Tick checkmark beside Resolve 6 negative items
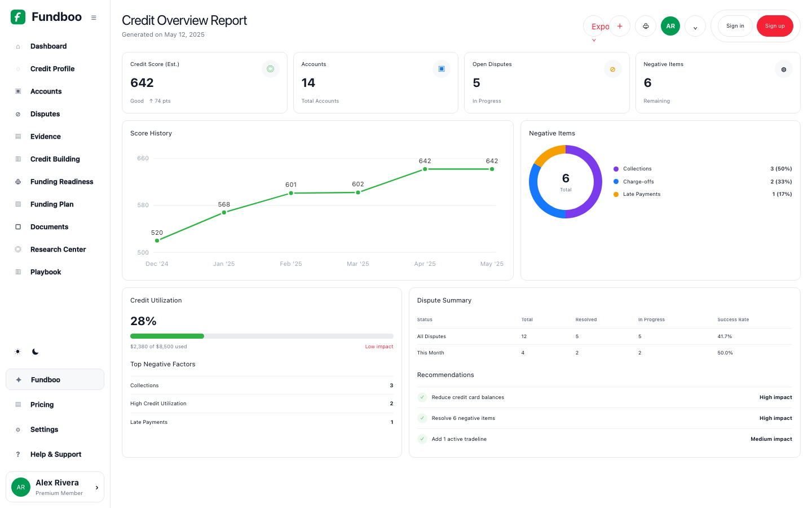Image resolution: width=812 pixels, height=508 pixels. click(422, 418)
